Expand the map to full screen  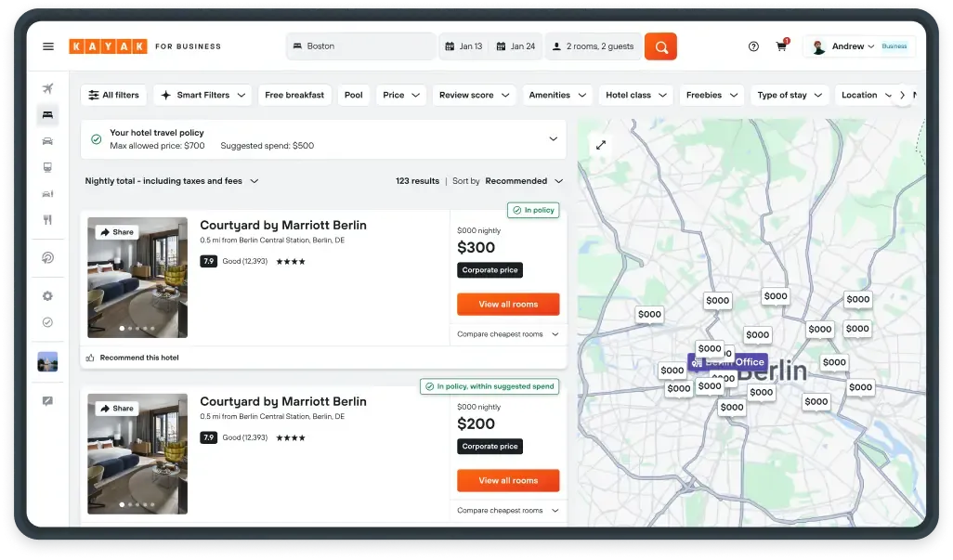pyautogui.click(x=601, y=145)
